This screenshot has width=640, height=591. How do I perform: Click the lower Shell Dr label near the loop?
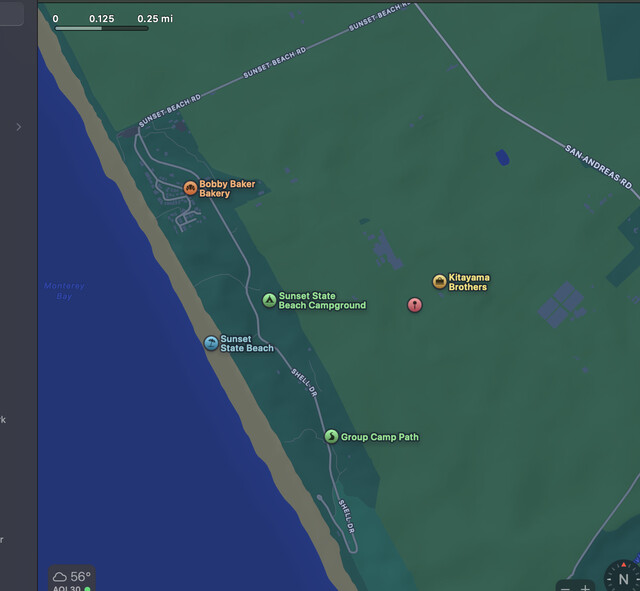(x=346, y=516)
